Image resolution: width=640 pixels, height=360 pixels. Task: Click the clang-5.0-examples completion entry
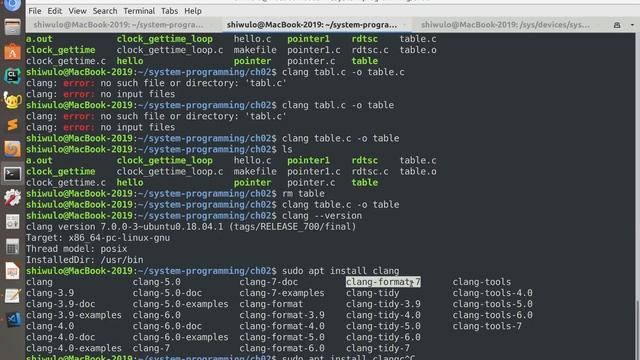coord(180,304)
